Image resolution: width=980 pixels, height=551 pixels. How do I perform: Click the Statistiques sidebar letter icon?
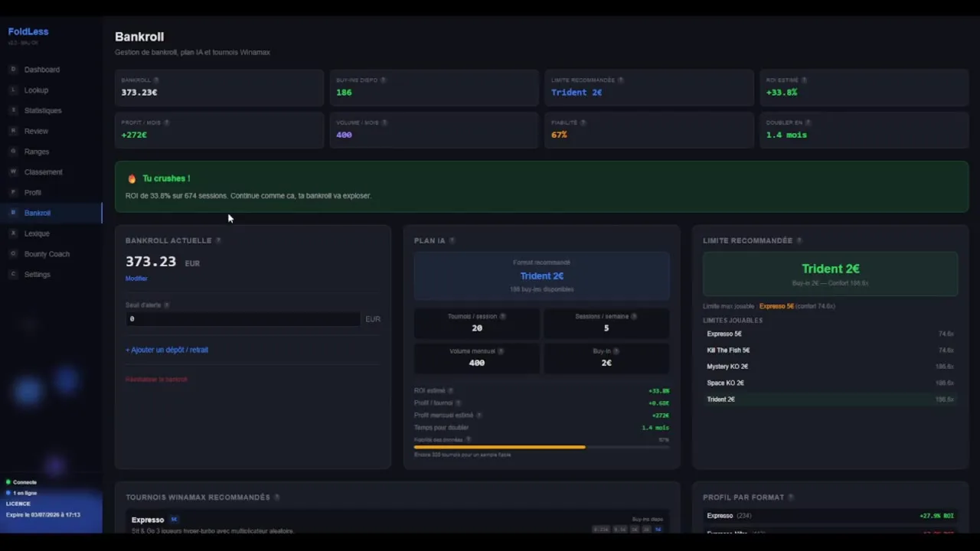click(13, 110)
